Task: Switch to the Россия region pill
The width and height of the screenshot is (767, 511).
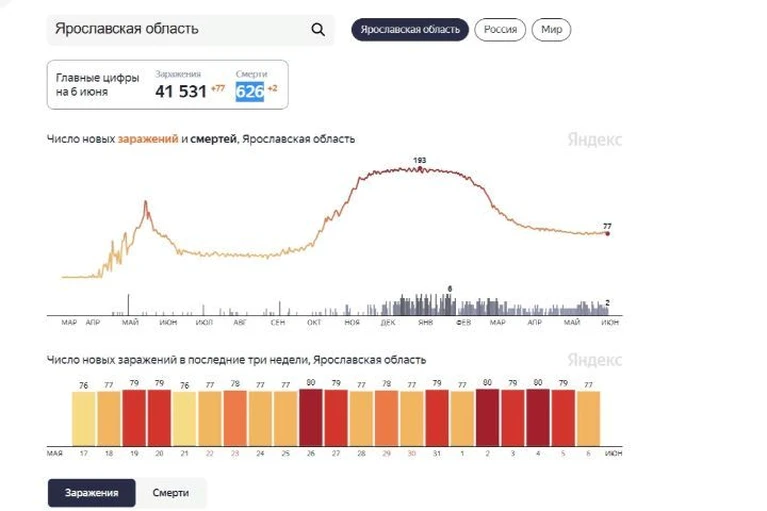Action: tap(500, 29)
